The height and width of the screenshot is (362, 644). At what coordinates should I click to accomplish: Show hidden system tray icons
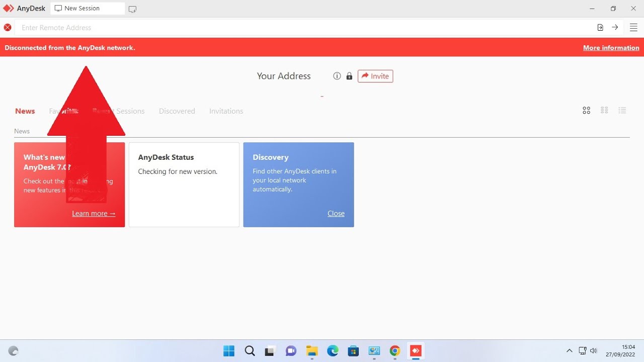(569, 351)
